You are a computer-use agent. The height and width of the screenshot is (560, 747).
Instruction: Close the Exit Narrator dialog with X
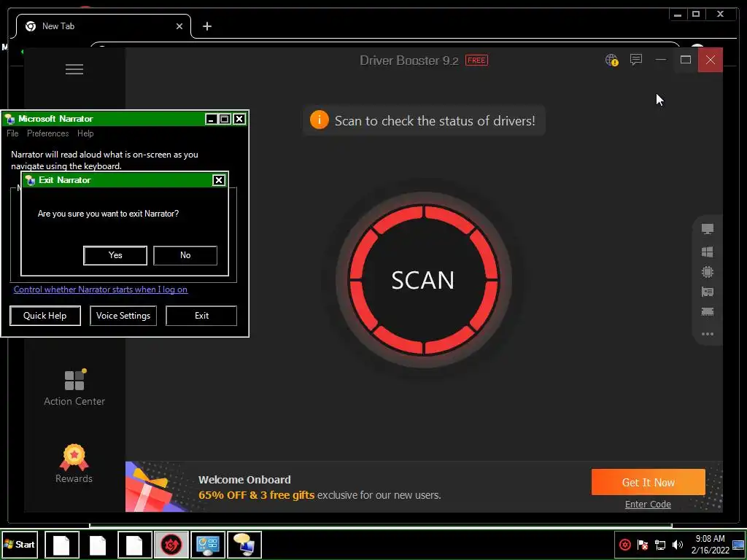(219, 180)
